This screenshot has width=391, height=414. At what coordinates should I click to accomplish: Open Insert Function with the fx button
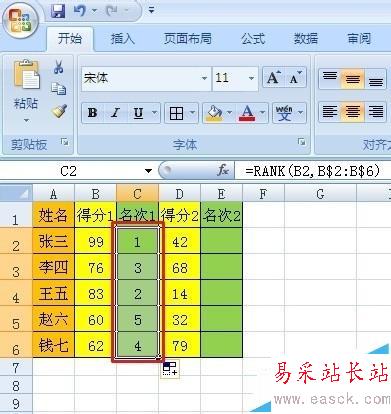click(223, 171)
